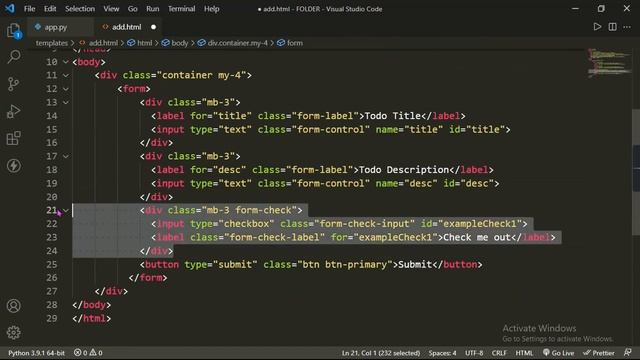640x360 pixels.
Task: Collapse the form-check div at line 21
Action: click(x=65, y=210)
